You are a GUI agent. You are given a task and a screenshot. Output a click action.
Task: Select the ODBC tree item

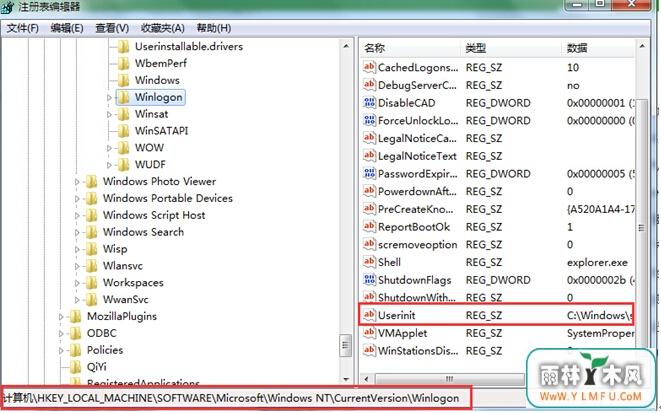(102, 333)
